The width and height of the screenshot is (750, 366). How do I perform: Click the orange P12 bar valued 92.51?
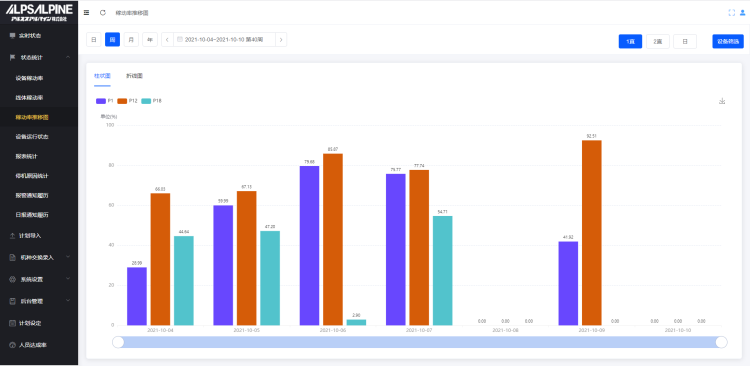[592, 233]
